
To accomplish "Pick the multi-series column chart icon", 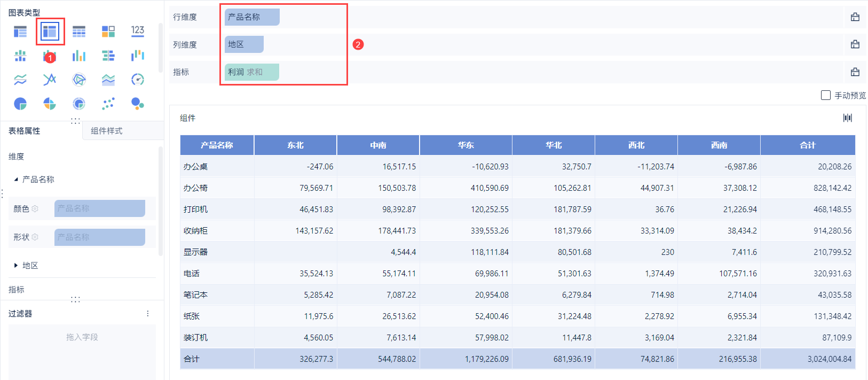I will pyautogui.click(x=79, y=56).
